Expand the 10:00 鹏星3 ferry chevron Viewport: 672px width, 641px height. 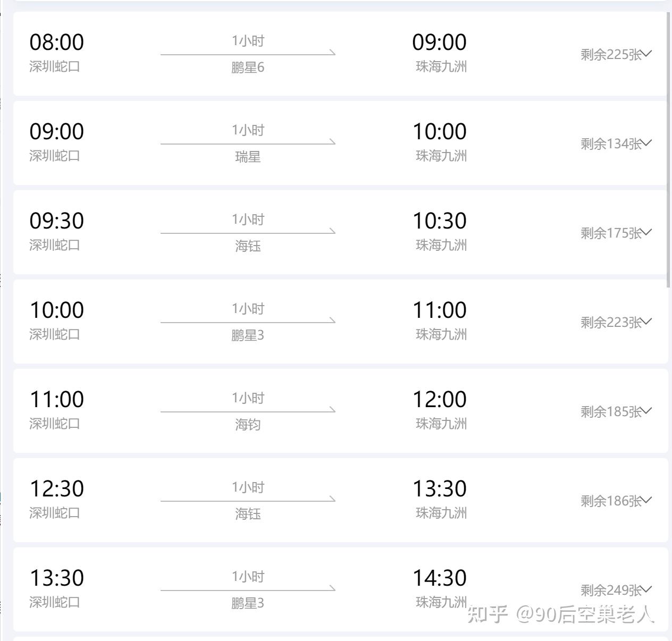click(x=646, y=321)
